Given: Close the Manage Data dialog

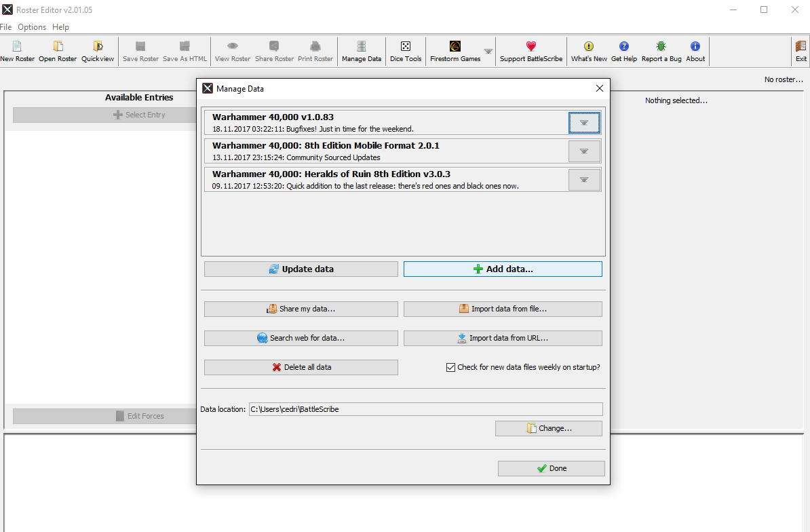Looking at the screenshot, I should (599, 88).
